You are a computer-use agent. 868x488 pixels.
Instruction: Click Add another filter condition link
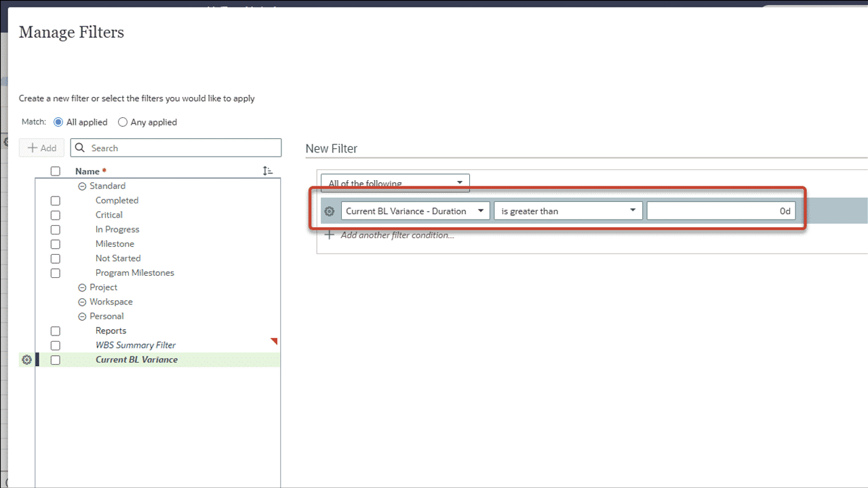click(397, 235)
